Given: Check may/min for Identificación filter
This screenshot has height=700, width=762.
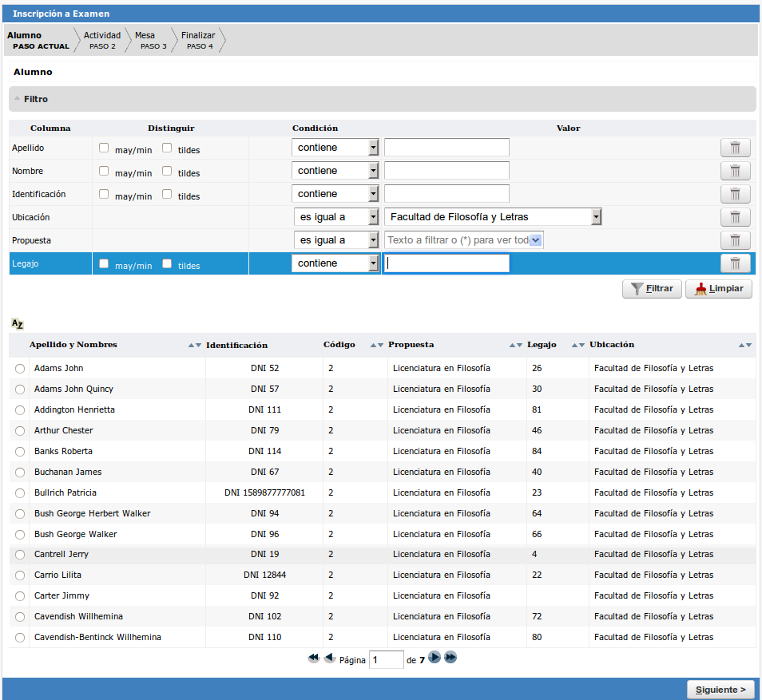Looking at the screenshot, I should (104, 194).
